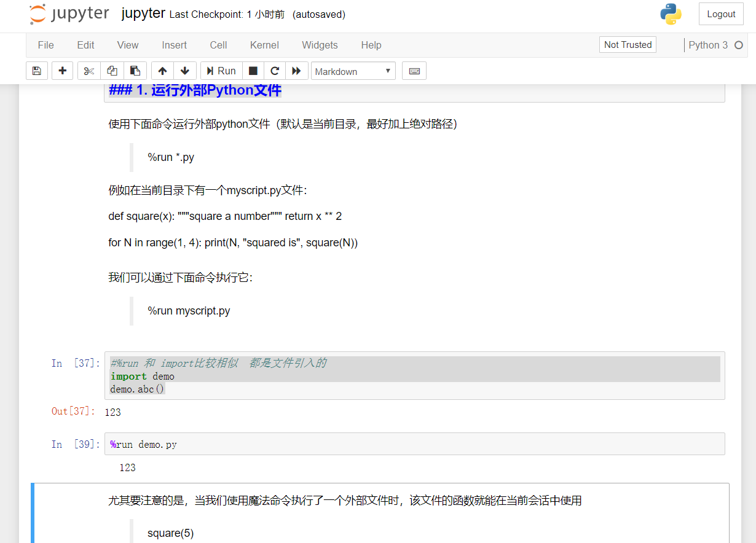Click the #%run 和 import比较相似 comment line
756x543 pixels.
point(218,363)
